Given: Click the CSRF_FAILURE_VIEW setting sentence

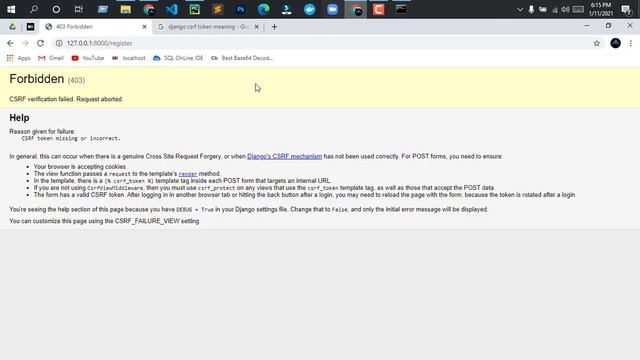Looking at the screenshot, I should pos(104,221).
